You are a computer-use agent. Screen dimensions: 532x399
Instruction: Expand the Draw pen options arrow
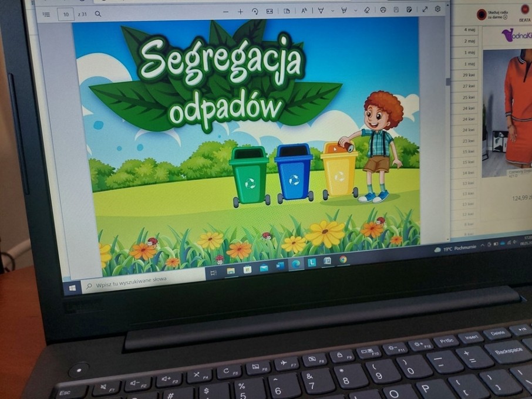tap(332, 11)
